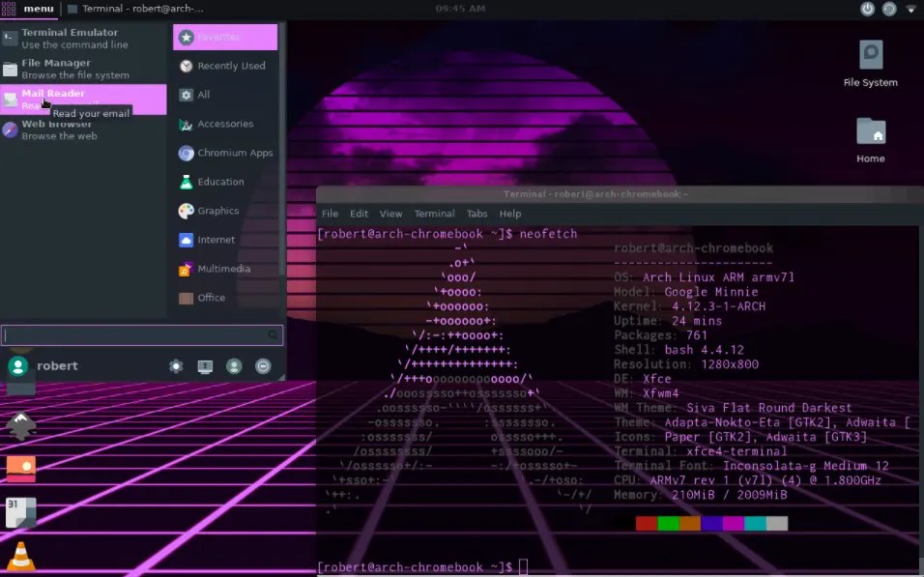The image size is (924, 577).
Task: Launch Inkscape from the desktop
Action: [19, 425]
